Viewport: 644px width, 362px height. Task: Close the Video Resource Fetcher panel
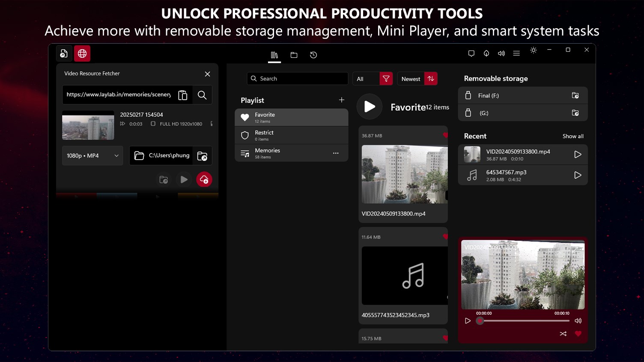(x=208, y=74)
